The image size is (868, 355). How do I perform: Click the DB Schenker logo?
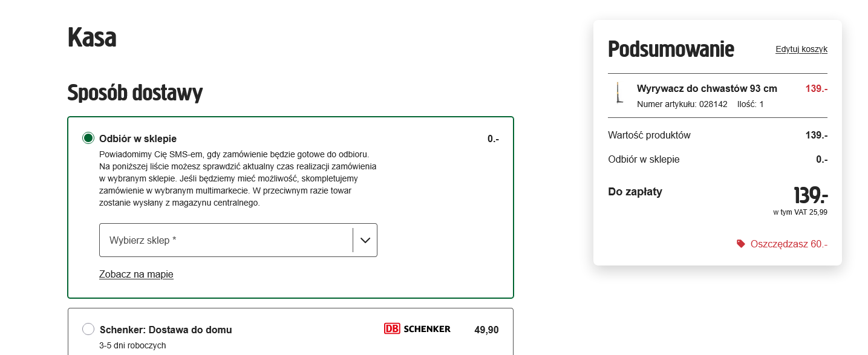click(417, 328)
